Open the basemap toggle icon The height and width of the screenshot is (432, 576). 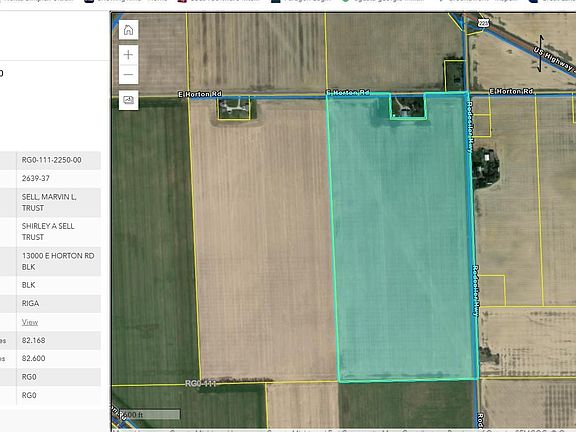click(128, 100)
